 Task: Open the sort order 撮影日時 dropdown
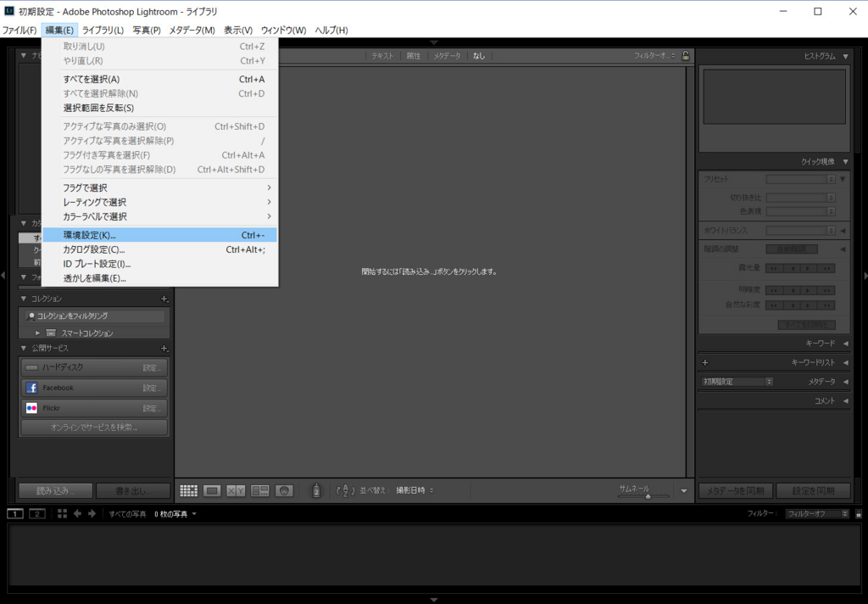[415, 490]
